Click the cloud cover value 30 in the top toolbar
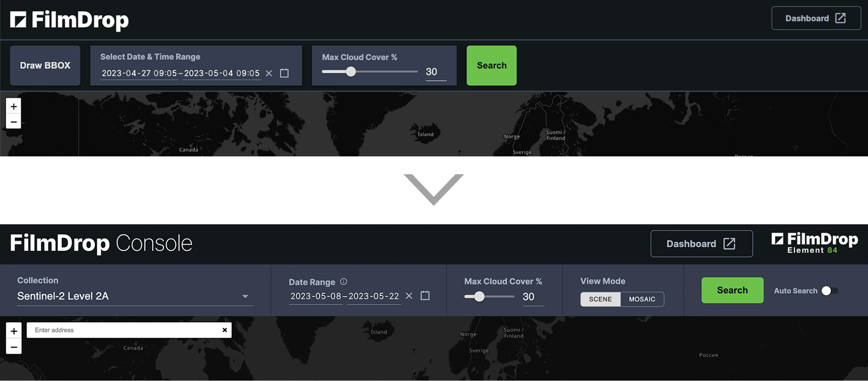Image resolution: width=868 pixels, height=381 pixels. click(435, 72)
